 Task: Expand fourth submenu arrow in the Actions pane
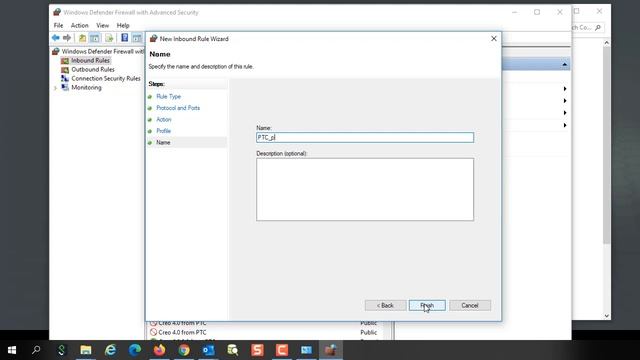565,125
